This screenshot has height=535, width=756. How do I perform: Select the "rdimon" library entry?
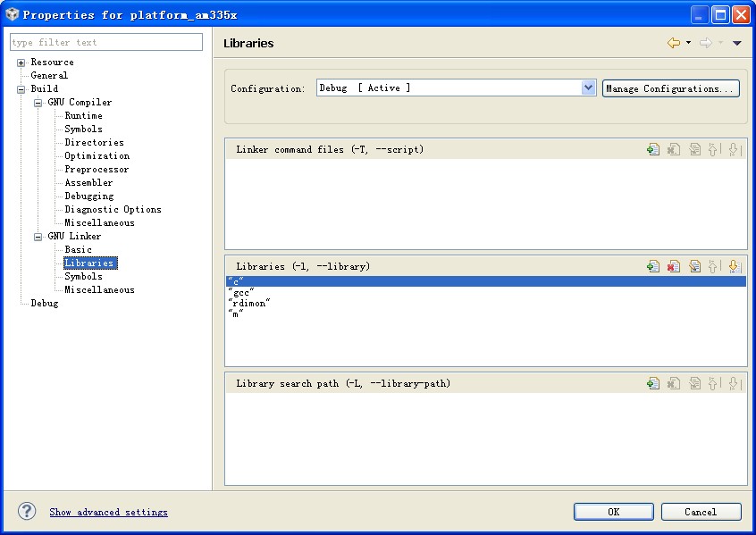point(486,303)
